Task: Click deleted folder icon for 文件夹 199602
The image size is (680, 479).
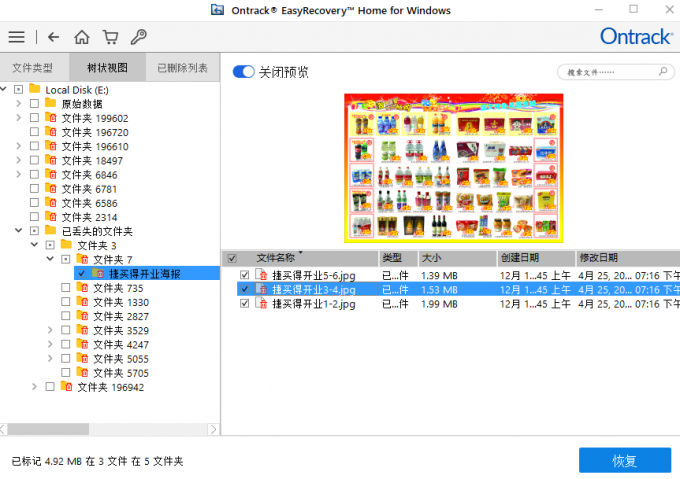Action: (51, 117)
